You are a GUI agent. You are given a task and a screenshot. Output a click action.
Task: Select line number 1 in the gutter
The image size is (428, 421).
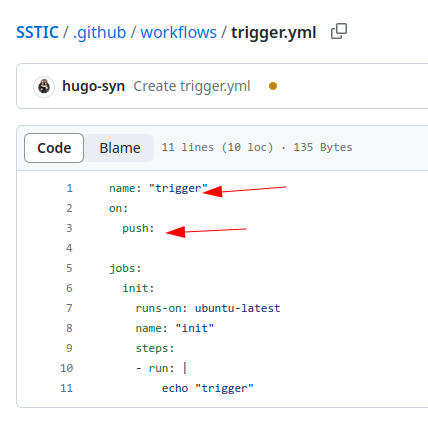click(x=69, y=188)
